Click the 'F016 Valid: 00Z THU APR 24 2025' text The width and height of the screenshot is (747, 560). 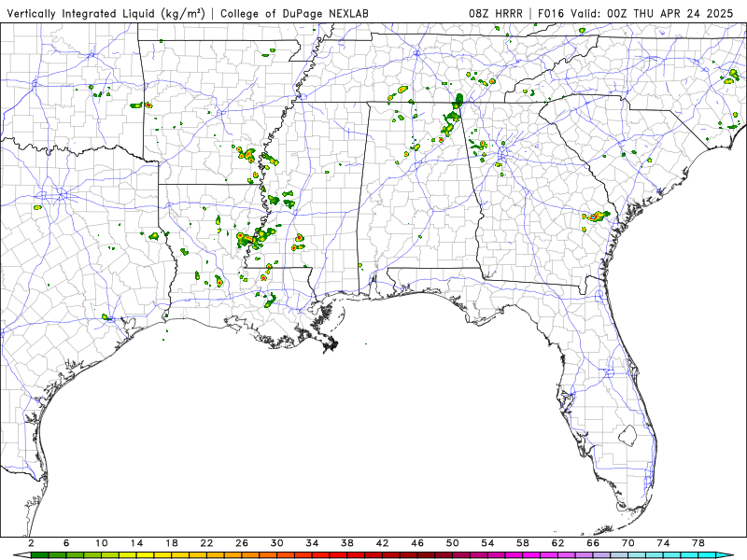click(x=636, y=14)
